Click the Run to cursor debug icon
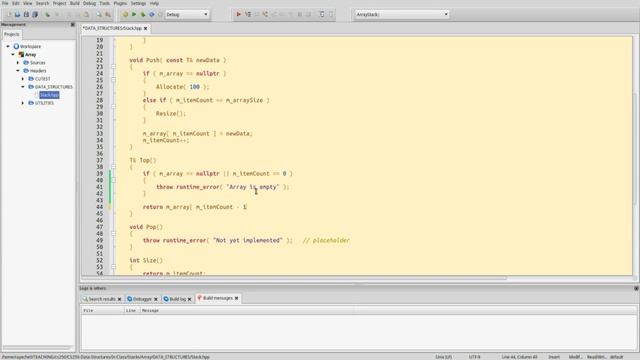The height and width of the screenshot is (360, 640). 247,14
